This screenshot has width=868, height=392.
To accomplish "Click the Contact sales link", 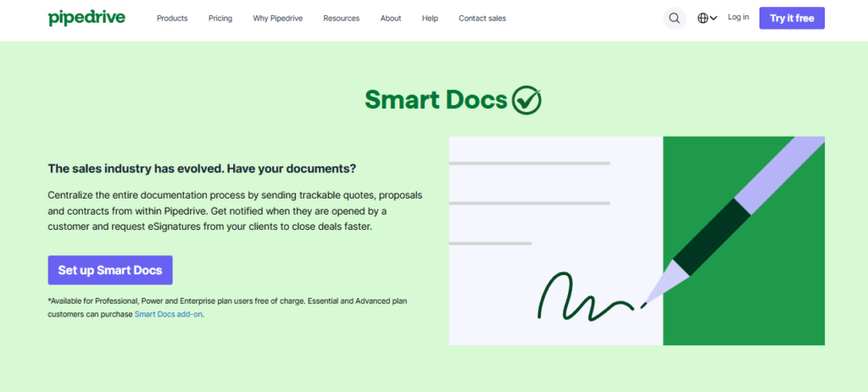I will pyautogui.click(x=482, y=19).
